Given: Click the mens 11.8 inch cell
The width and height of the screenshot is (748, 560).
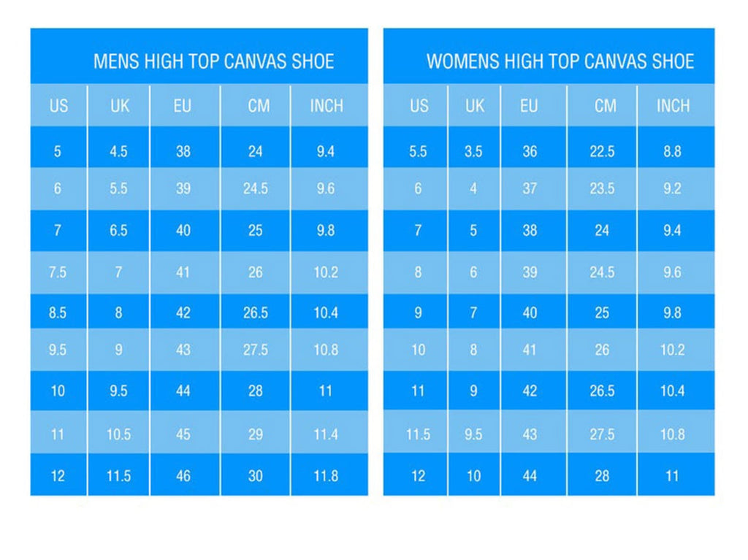Looking at the screenshot, I should coord(326,476).
